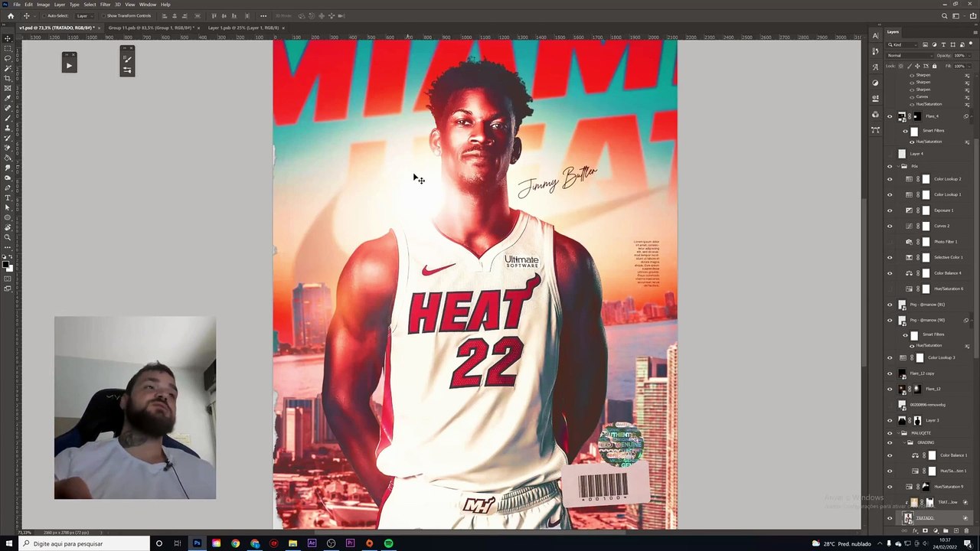Viewport: 980px width, 551px height.
Task: Open the Select menu
Action: pyautogui.click(x=90, y=5)
